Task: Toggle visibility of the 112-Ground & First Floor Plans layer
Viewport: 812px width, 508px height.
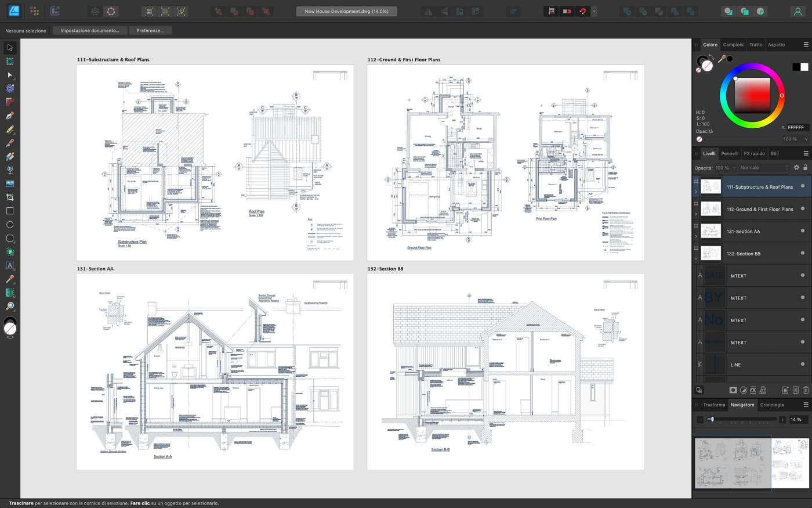Action: (x=803, y=209)
